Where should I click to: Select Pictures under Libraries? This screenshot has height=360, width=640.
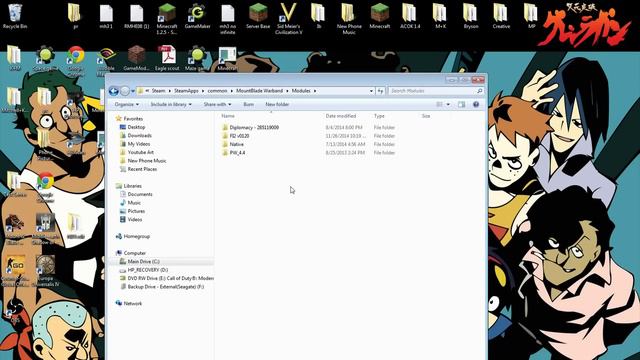(133, 211)
